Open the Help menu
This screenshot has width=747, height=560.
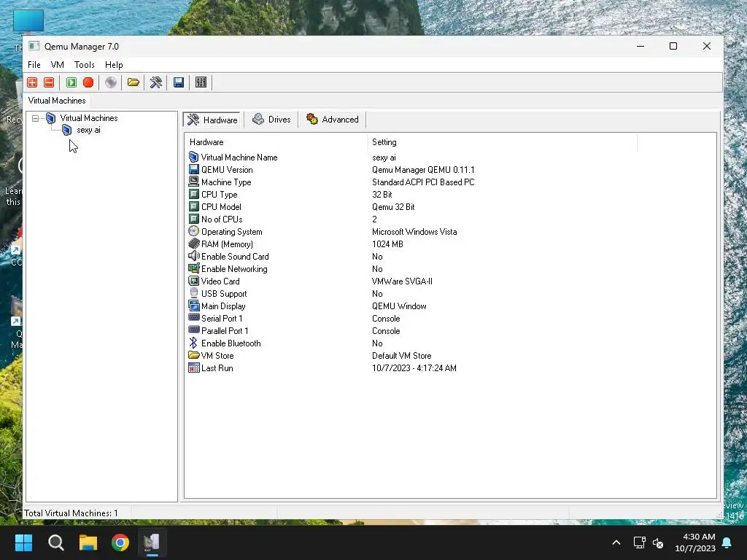click(x=114, y=65)
